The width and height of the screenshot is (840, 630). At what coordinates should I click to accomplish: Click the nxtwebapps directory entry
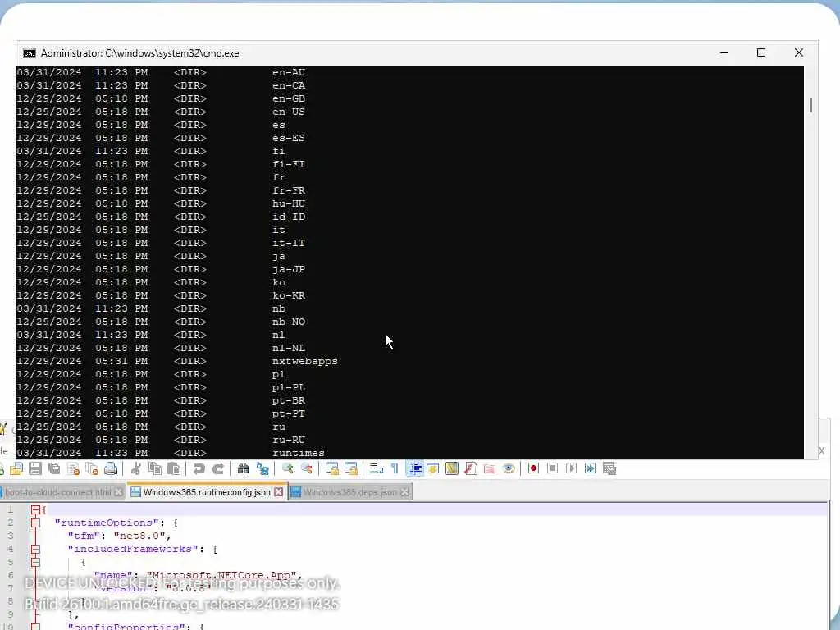[305, 362]
